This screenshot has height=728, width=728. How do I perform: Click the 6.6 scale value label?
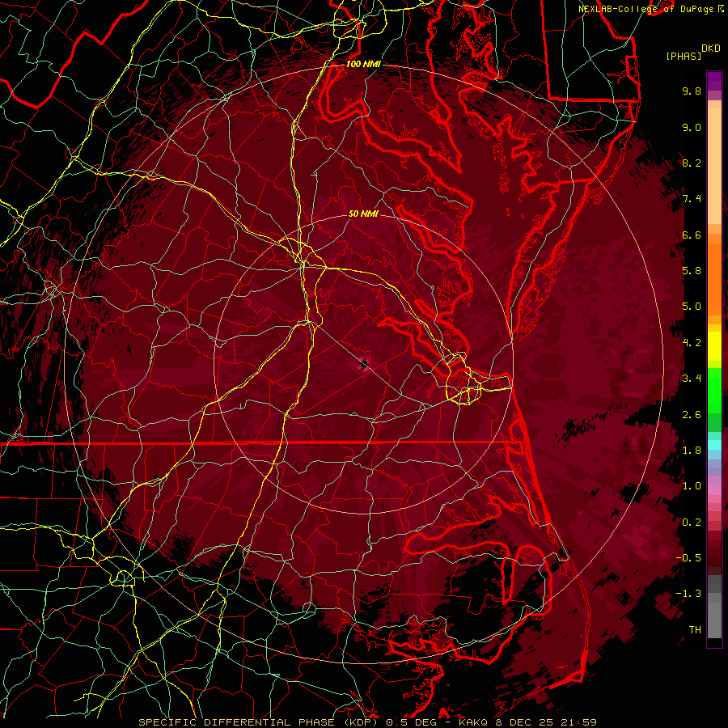click(692, 235)
